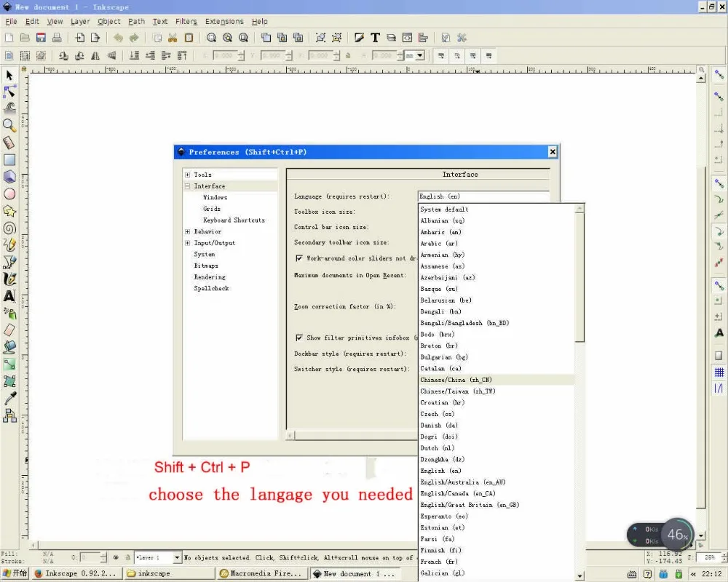728x582 pixels.
Task: Select the Spiral tool
Action: pos(9,228)
